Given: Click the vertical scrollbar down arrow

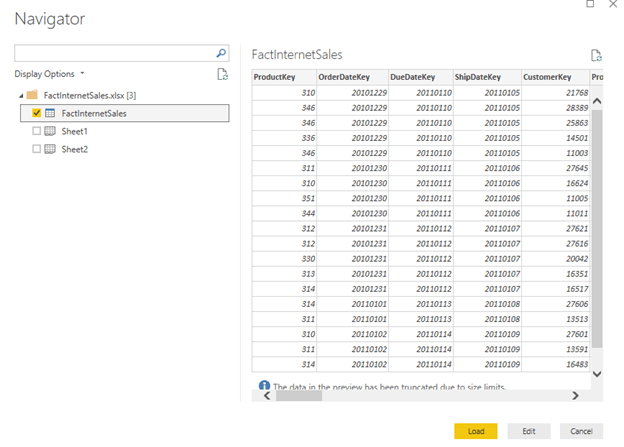Looking at the screenshot, I should pyautogui.click(x=598, y=373).
